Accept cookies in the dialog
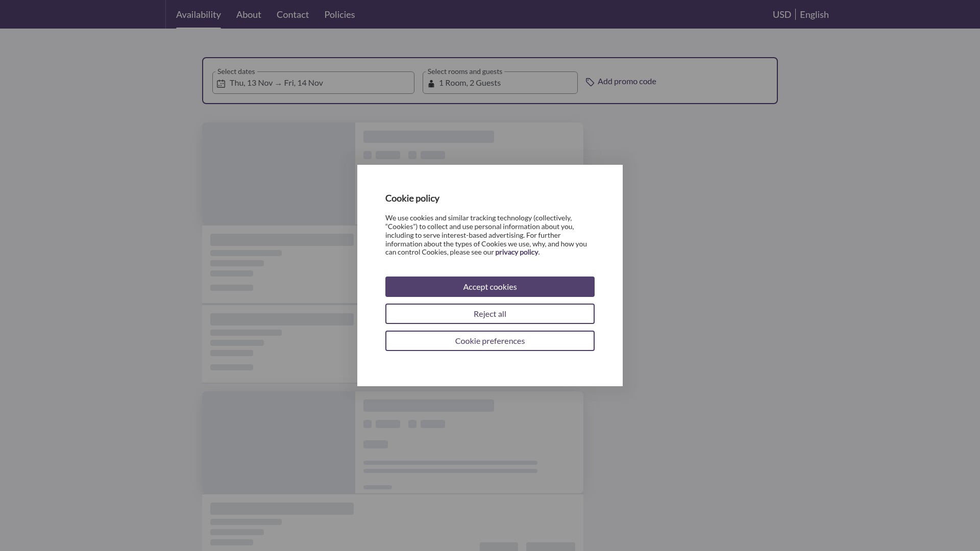The height and width of the screenshot is (551, 980). tap(490, 287)
